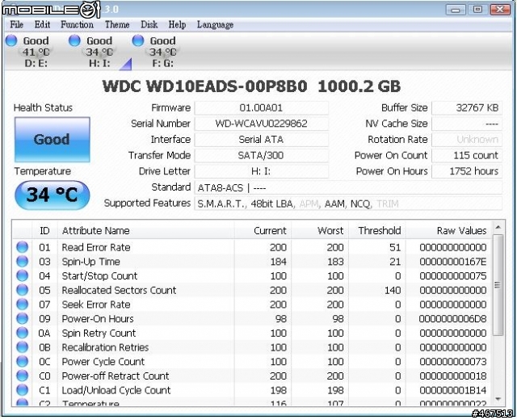Screen dimensions: 517x420
Task: Click the attribute list scrollbar down arrow
Action: (498, 399)
